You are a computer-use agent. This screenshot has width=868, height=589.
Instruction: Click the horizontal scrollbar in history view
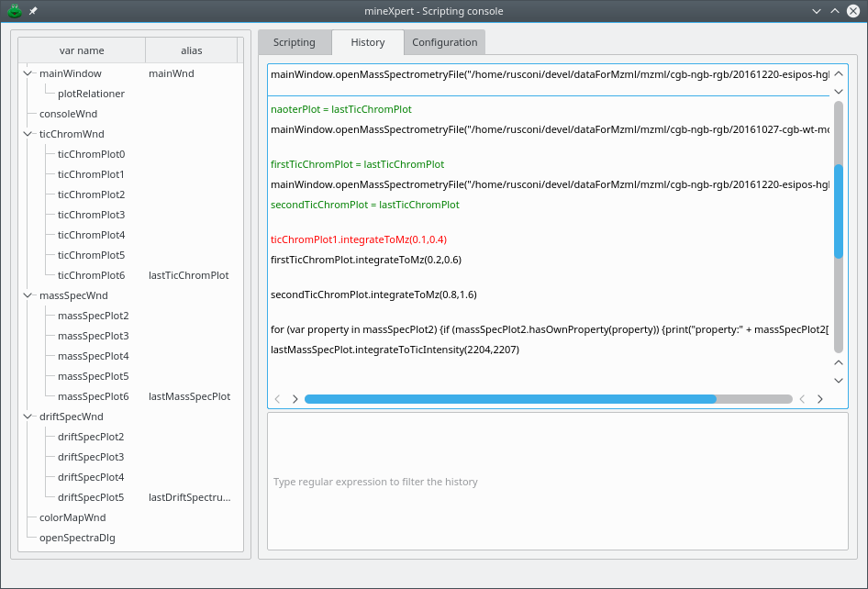click(x=509, y=399)
